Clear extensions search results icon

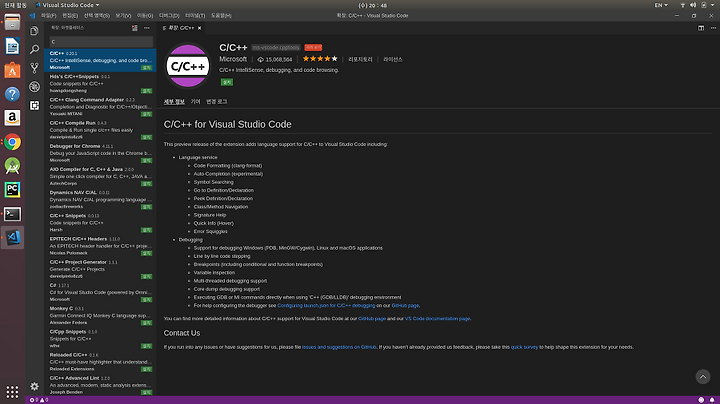tap(135, 28)
